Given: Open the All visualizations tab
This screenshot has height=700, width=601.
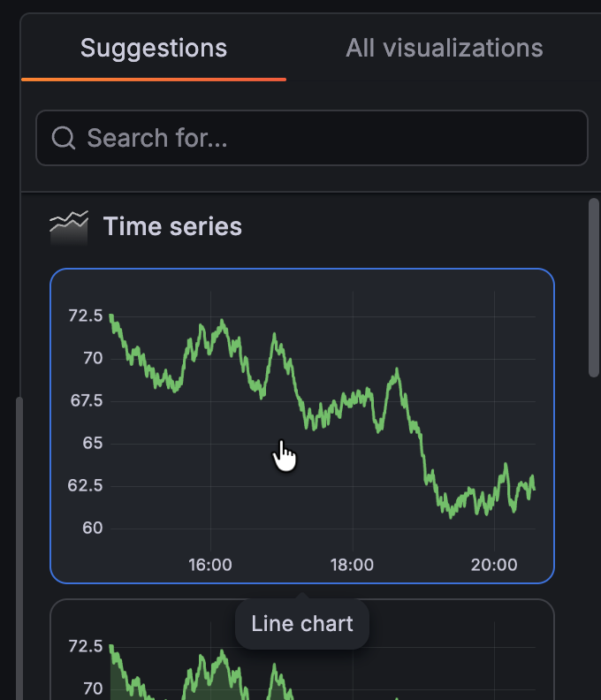Looking at the screenshot, I should point(445,49).
